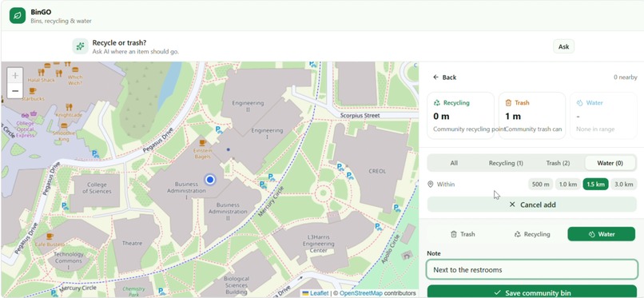Open the Recycling summary card
The image size is (644, 298).
461,115
